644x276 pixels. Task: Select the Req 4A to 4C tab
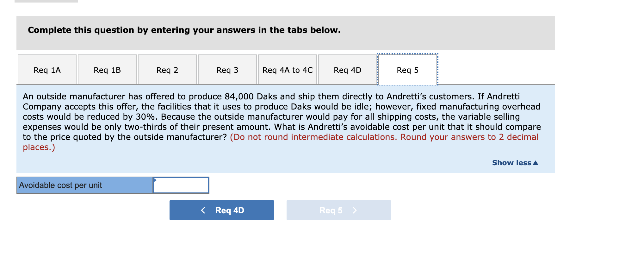[x=287, y=70]
